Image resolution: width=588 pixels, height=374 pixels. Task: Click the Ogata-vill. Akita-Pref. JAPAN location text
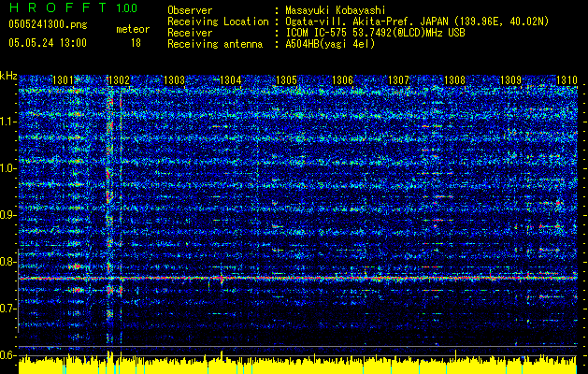(x=417, y=22)
